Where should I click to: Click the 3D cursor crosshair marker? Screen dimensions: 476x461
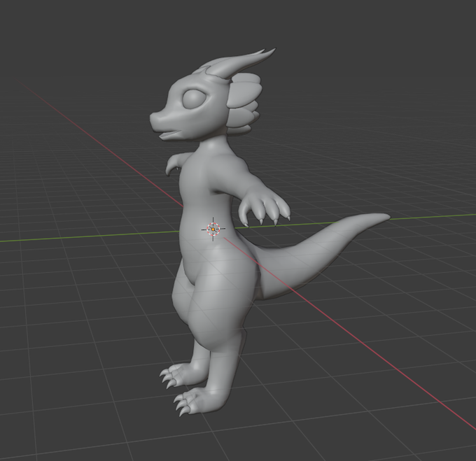(x=213, y=229)
